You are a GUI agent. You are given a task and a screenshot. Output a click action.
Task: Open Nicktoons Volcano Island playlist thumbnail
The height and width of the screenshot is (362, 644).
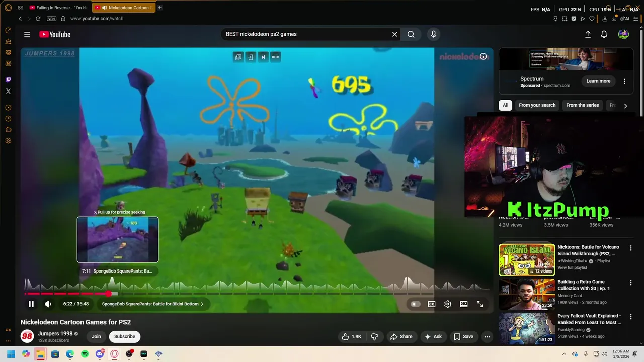(527, 259)
